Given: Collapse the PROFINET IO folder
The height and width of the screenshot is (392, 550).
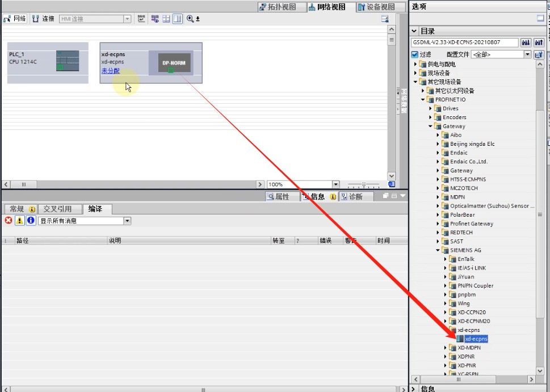Looking at the screenshot, I should click(x=423, y=100).
